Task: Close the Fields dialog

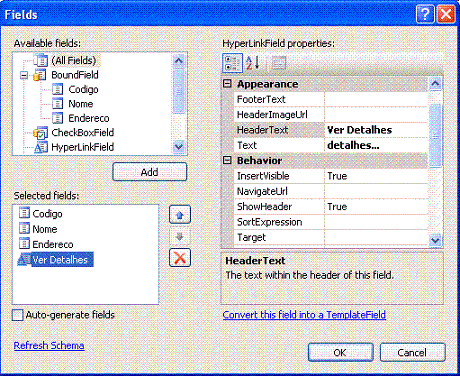Action: tap(446, 14)
